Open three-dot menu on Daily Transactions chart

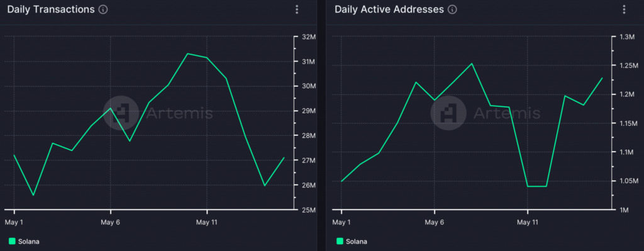[297, 9]
